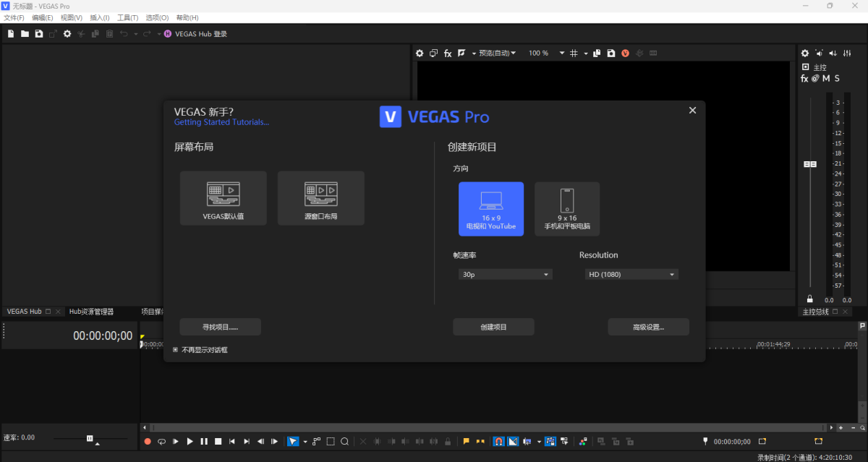868x462 pixels.
Task: Open the Insert (插入) menu
Action: click(x=100, y=17)
